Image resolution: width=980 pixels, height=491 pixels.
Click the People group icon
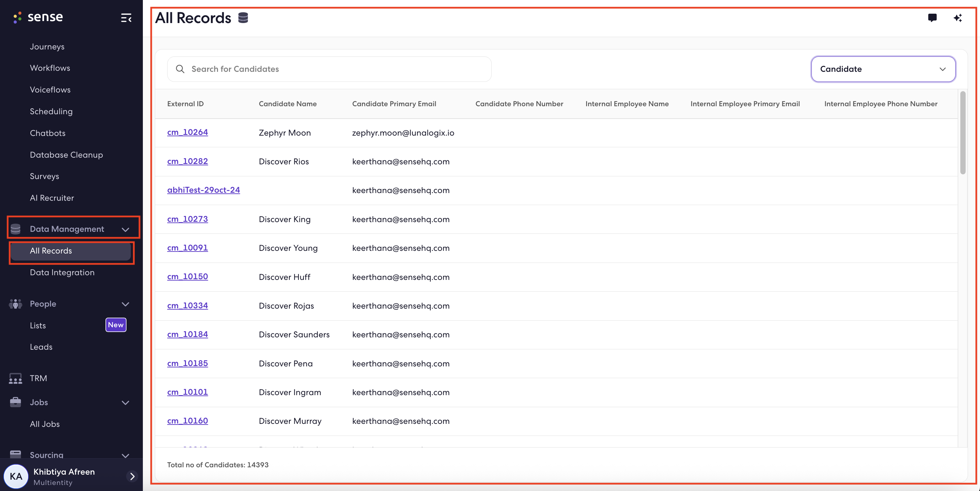[16, 304]
